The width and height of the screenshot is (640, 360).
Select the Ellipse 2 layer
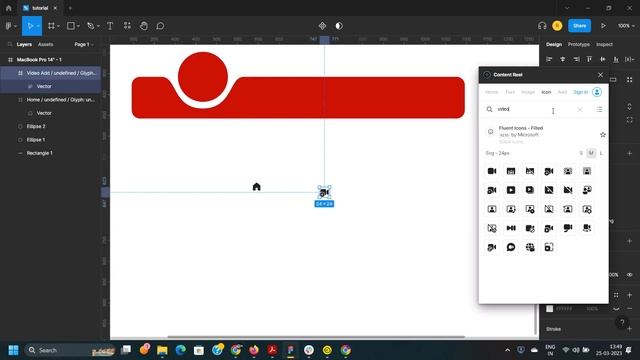36,127
